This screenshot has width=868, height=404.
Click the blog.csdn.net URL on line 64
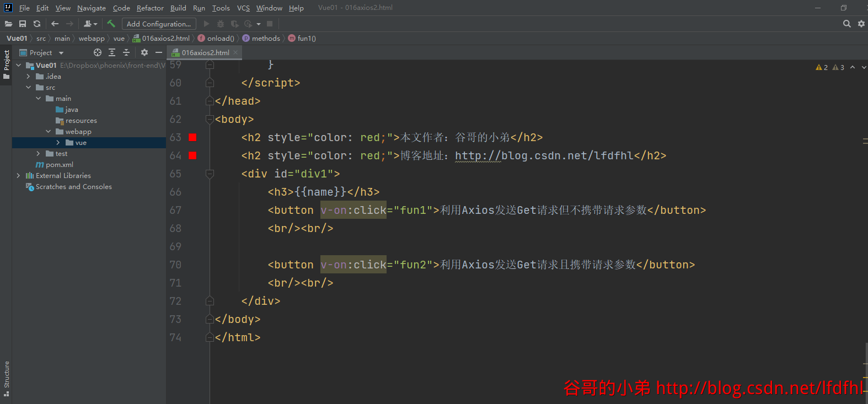pyautogui.click(x=544, y=155)
